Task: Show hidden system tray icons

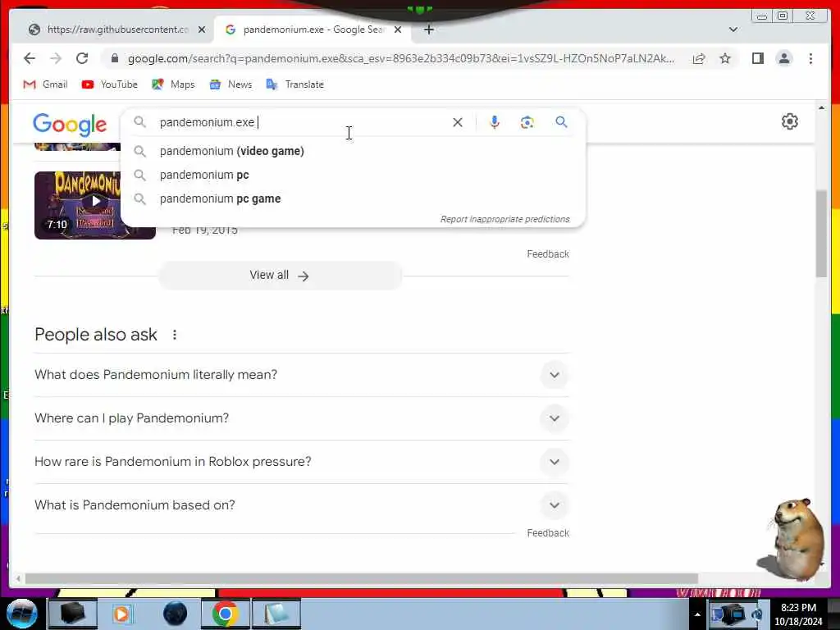Action: point(697,614)
